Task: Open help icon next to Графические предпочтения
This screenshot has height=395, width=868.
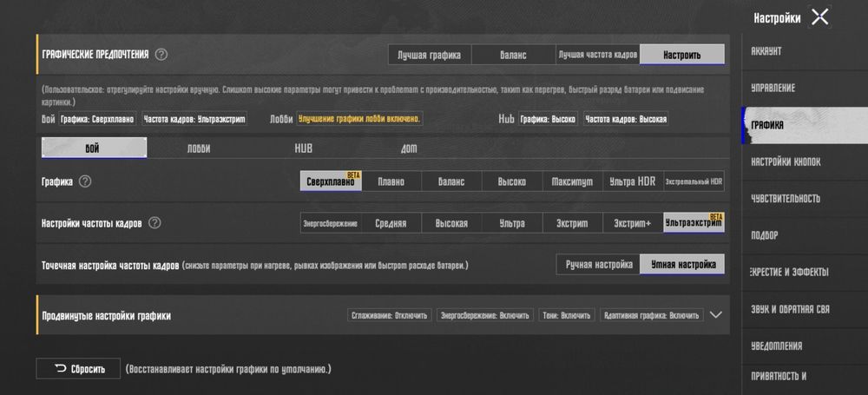Action: coord(161,55)
